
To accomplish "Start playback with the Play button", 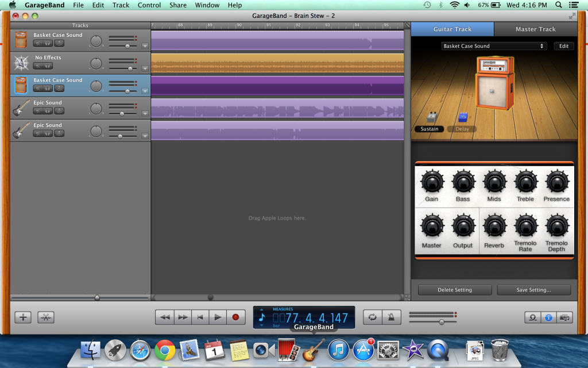I will coord(218,317).
